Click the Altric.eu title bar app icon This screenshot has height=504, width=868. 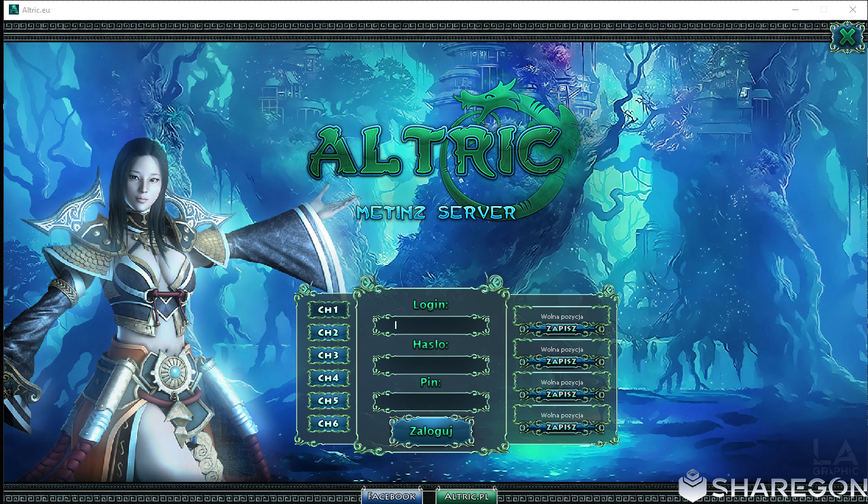tap(13, 9)
